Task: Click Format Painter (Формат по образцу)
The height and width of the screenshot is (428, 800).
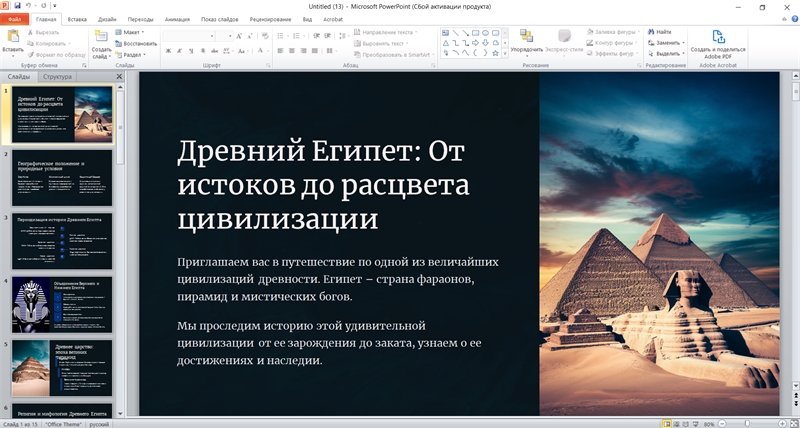Action: (x=57, y=55)
